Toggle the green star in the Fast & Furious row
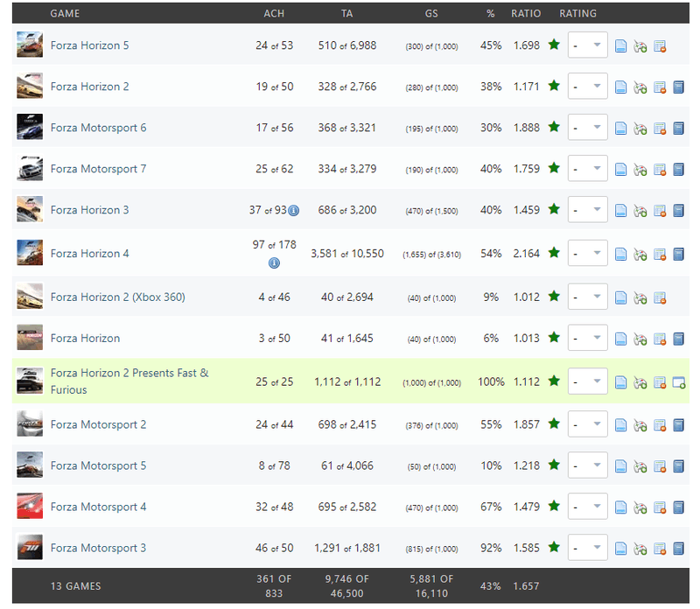Viewport: 700px width, 609px height. 554,381
